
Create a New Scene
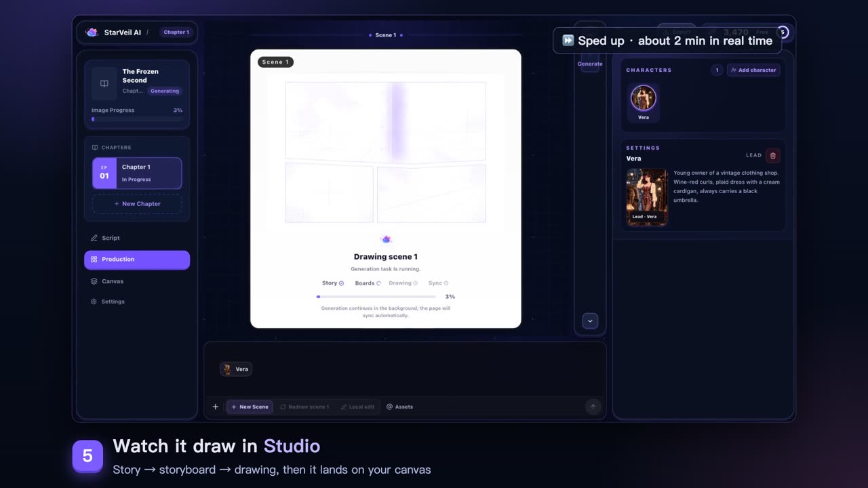click(x=250, y=407)
